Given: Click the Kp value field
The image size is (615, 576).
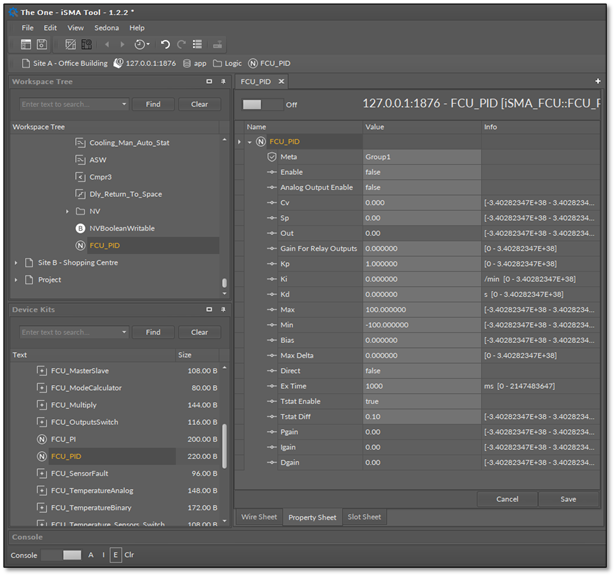Looking at the screenshot, I should [x=421, y=264].
